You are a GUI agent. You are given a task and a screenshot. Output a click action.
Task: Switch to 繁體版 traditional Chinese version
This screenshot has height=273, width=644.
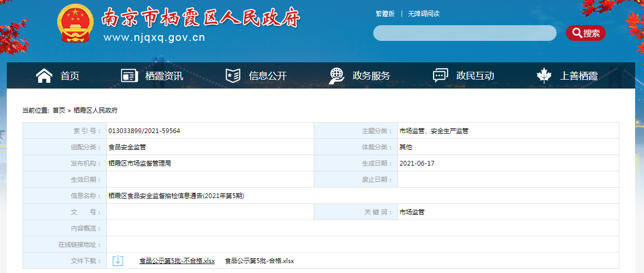click(x=385, y=14)
